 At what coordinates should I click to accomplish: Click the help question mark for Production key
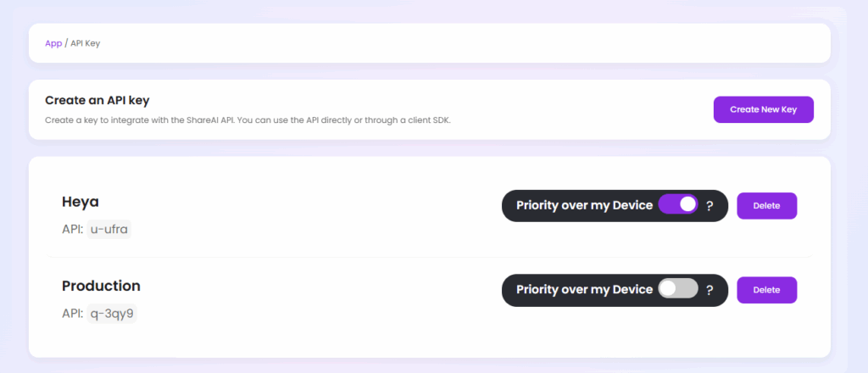pyautogui.click(x=709, y=290)
